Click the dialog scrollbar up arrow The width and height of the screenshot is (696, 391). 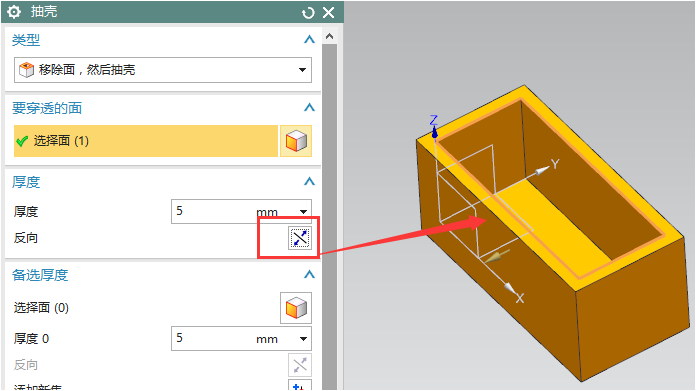tap(329, 36)
